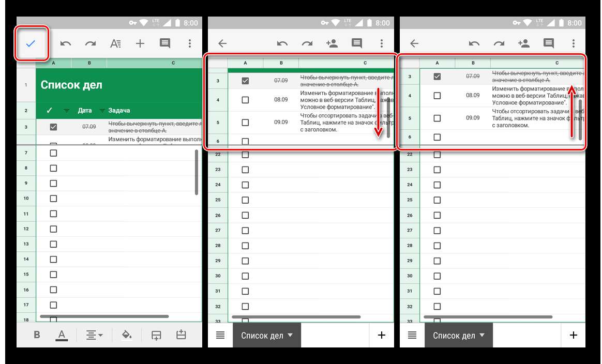
Task: Open comments in the left phone screen
Action: (x=165, y=43)
